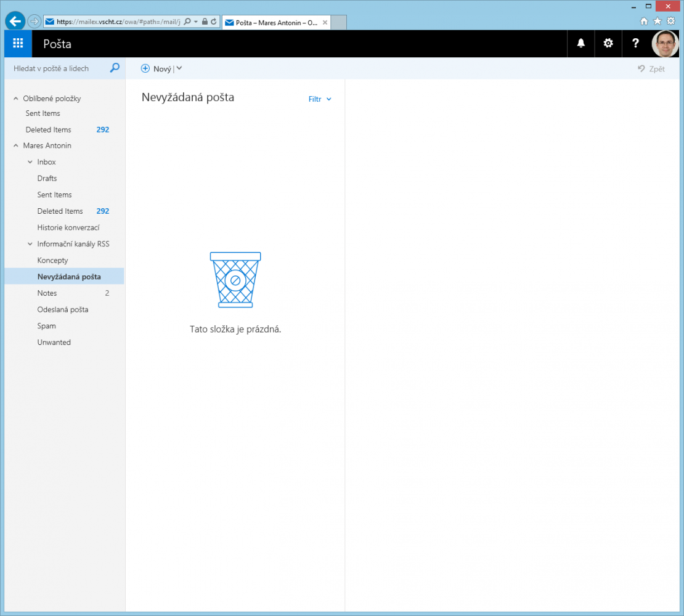Screen dimensions: 684x616
Task: Click the browser back arrow button
Action: tap(15, 22)
